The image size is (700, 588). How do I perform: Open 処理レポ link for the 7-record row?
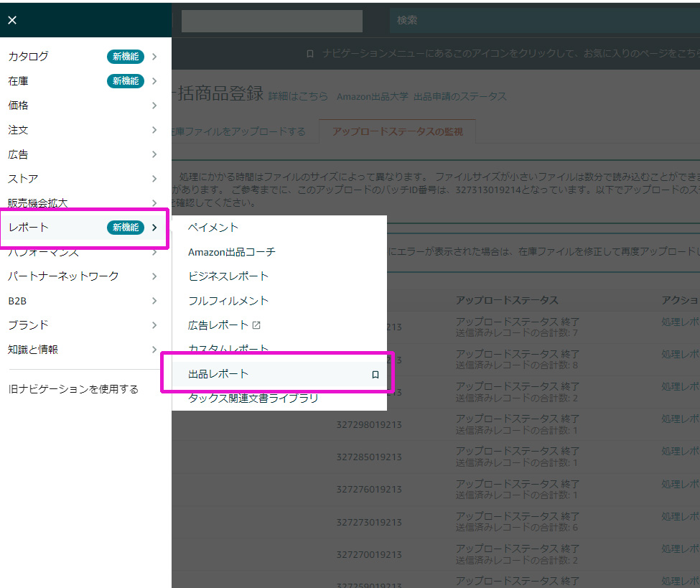click(x=680, y=322)
